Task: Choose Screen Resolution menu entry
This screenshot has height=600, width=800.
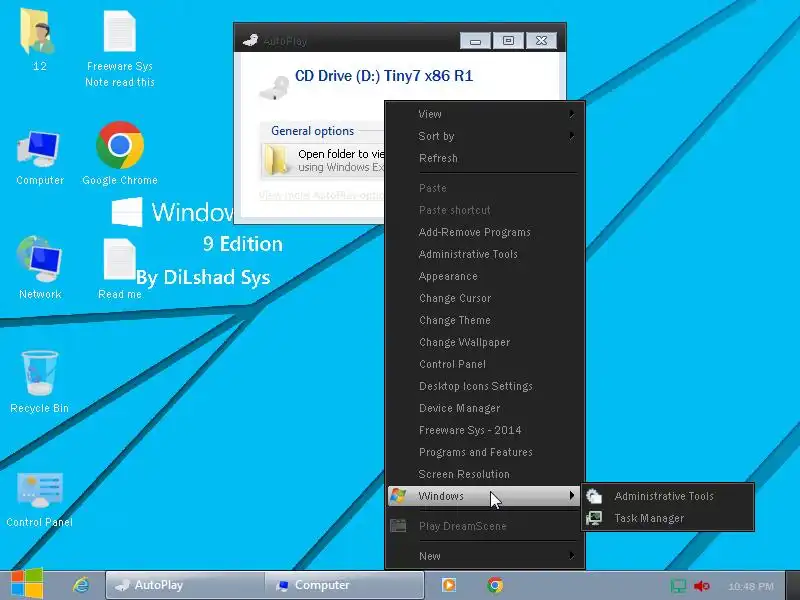Action: tap(484, 473)
